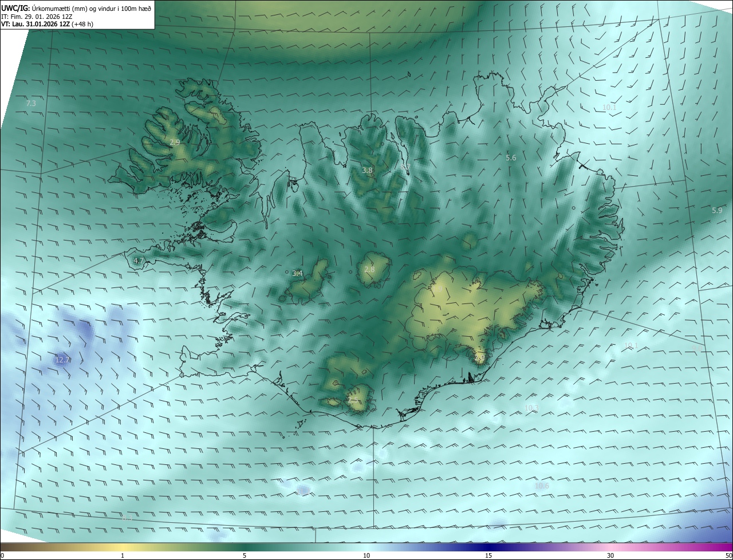This screenshot has width=733, height=560.
Task: Click the 9.0 value near the southeast grid line
Action: click(697, 348)
